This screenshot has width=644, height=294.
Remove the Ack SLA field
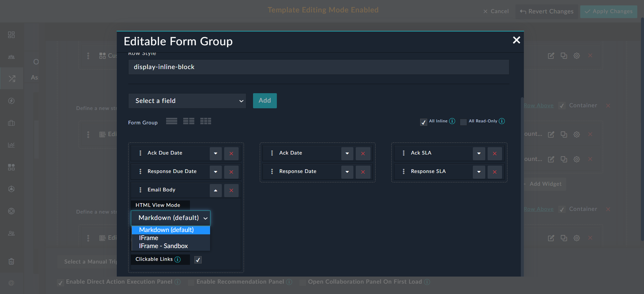point(495,154)
